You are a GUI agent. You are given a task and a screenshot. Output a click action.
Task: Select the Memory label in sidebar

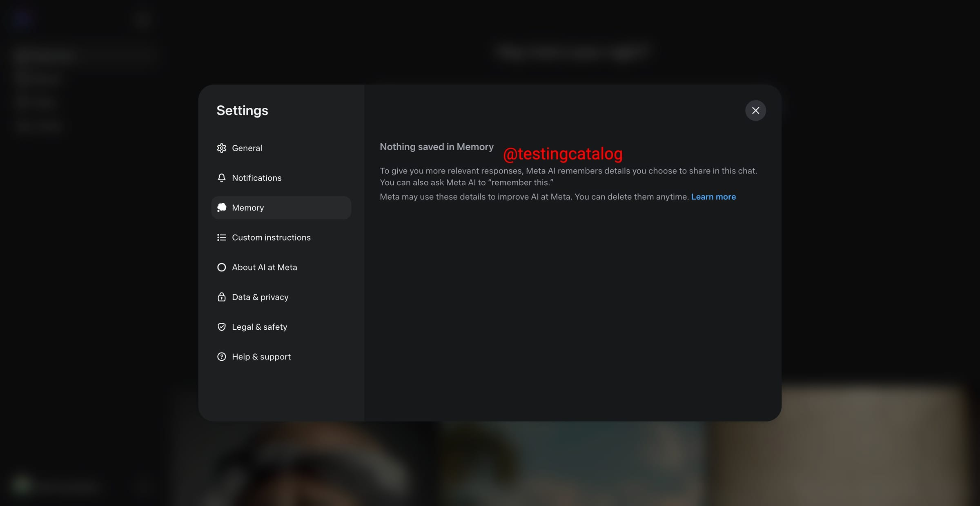(x=248, y=208)
